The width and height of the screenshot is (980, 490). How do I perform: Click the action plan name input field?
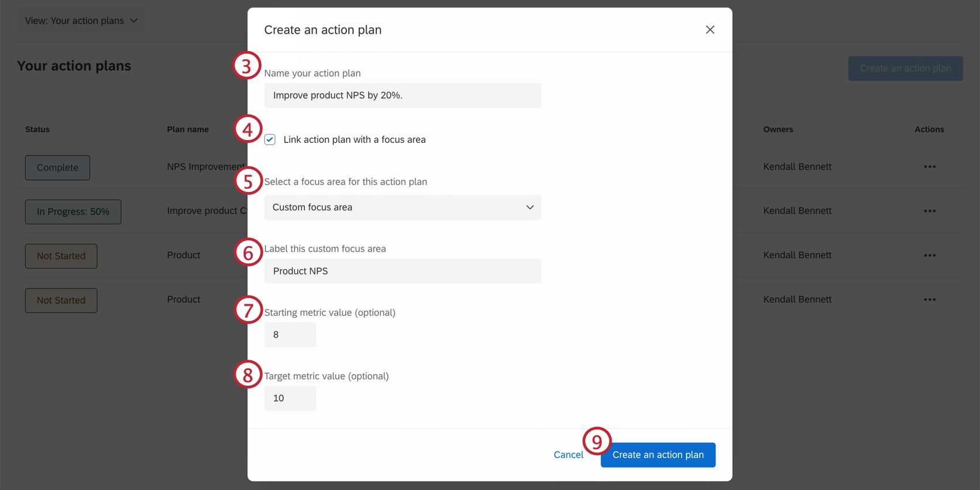[x=402, y=95]
